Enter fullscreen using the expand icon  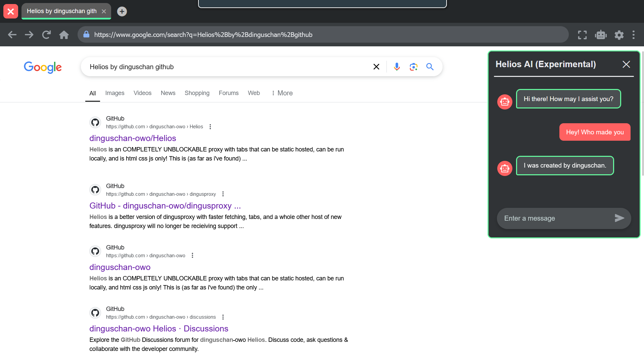pos(583,35)
